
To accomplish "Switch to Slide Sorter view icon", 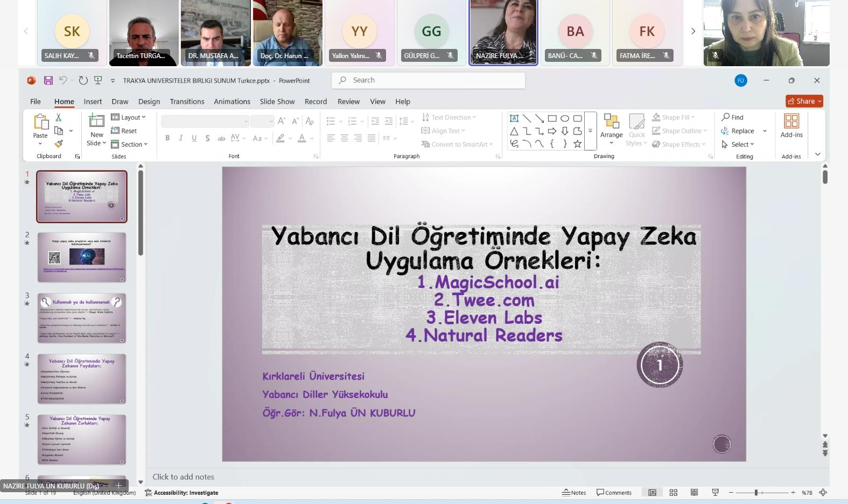I will tap(673, 492).
